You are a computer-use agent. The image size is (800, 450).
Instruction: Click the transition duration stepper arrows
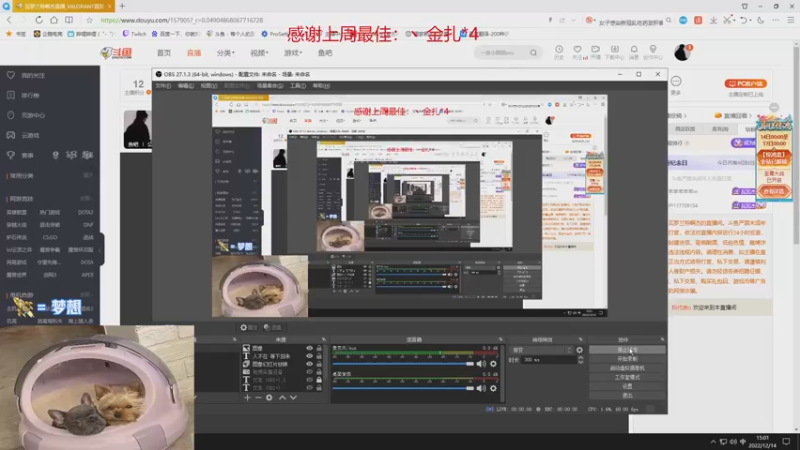(x=580, y=360)
